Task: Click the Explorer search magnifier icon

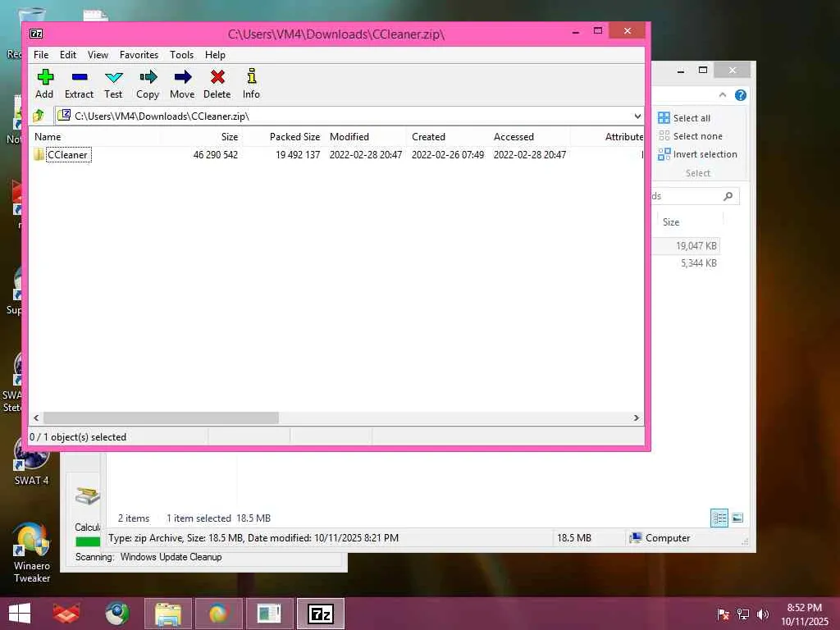Action: 728,196
